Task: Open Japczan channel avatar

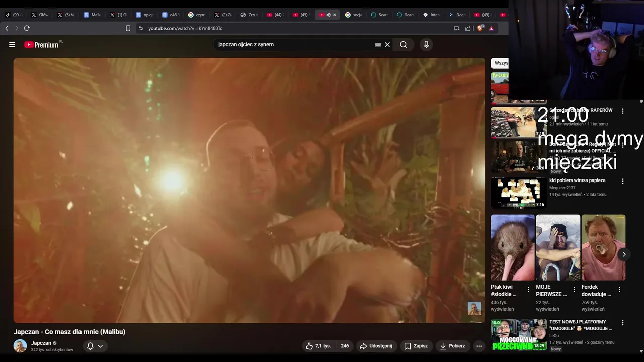Action: [x=20, y=346]
